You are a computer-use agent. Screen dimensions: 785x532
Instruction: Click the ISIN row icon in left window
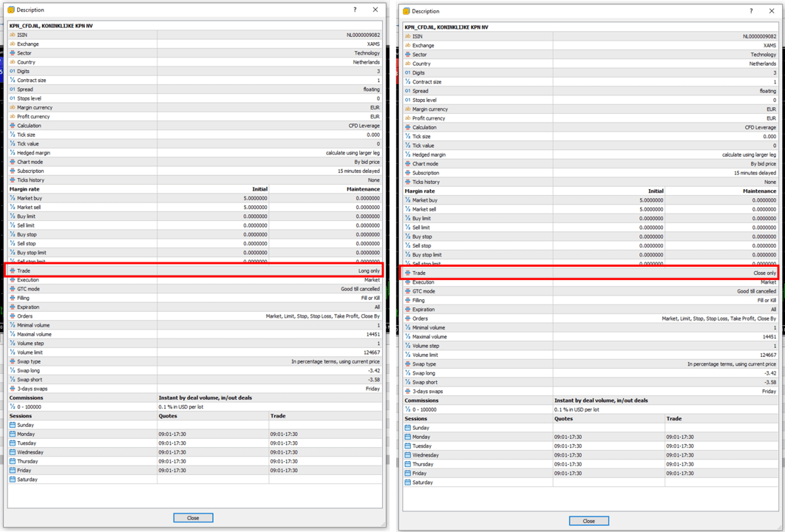[13, 35]
